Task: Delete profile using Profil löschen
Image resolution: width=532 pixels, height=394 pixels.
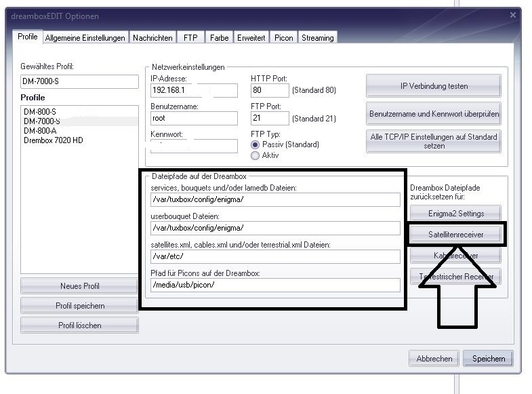Action: pyautogui.click(x=79, y=325)
